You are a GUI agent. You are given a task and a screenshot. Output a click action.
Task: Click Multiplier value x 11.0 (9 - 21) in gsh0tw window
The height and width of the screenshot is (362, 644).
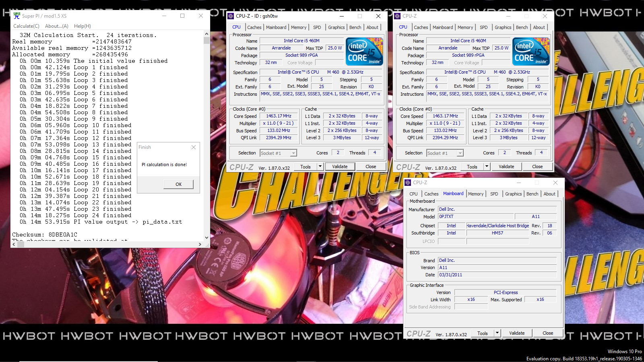tap(279, 123)
